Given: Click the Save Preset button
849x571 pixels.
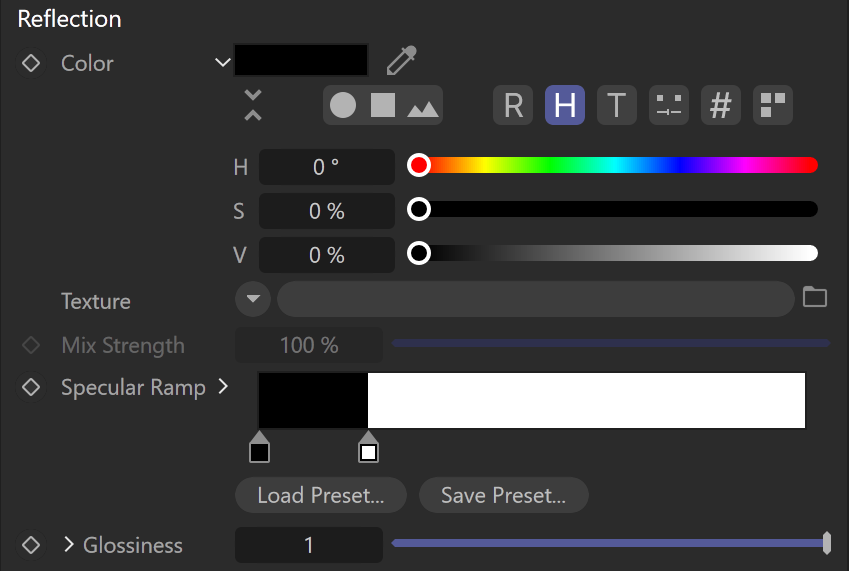Looking at the screenshot, I should 504,495.
